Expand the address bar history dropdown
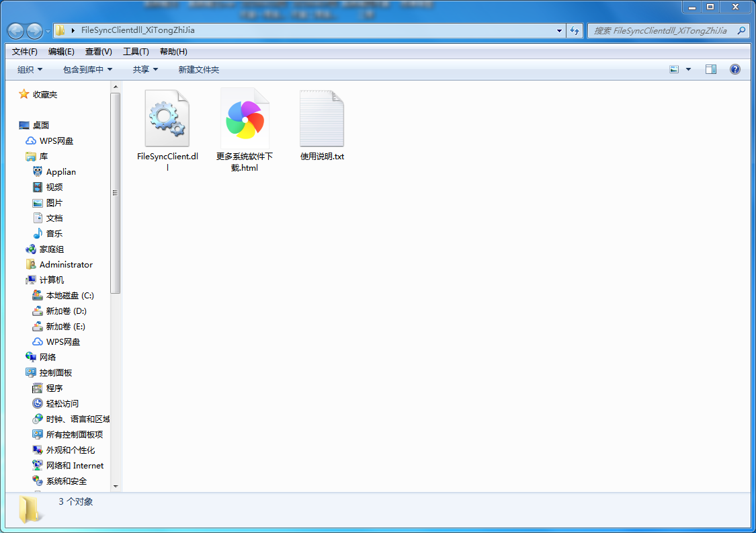 (x=559, y=30)
